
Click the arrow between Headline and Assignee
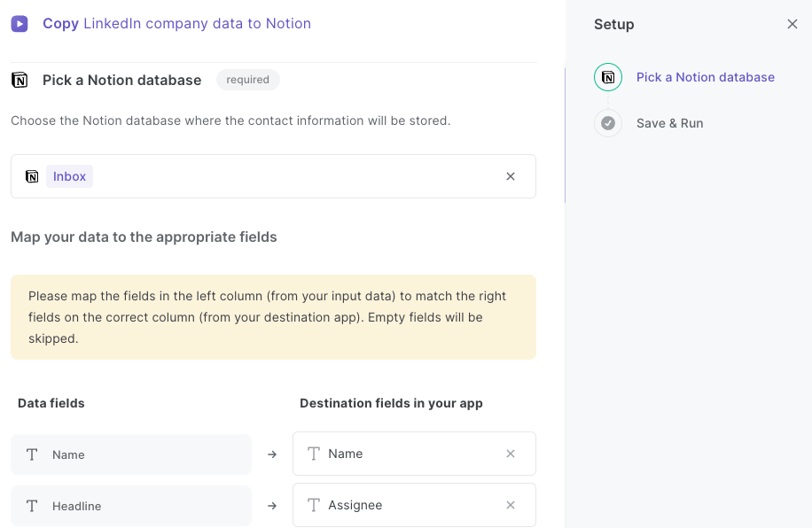(x=272, y=506)
